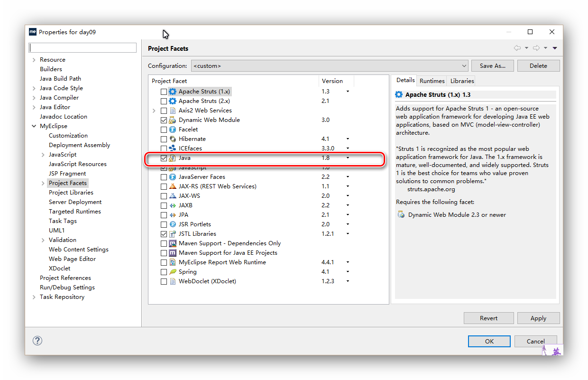Screen dimensions: 588x380
Task: Go to Targeted Runtimes settings
Action: tap(74, 212)
